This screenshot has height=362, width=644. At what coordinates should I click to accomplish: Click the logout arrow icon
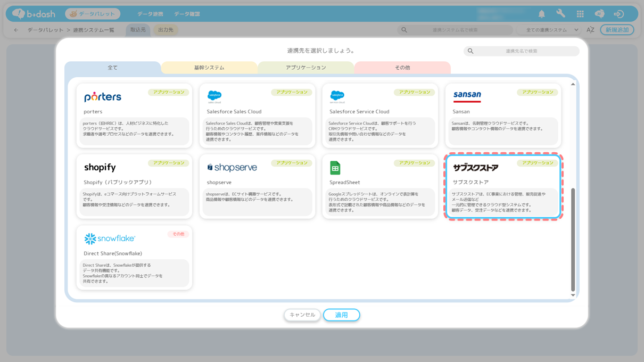pyautogui.click(x=618, y=14)
